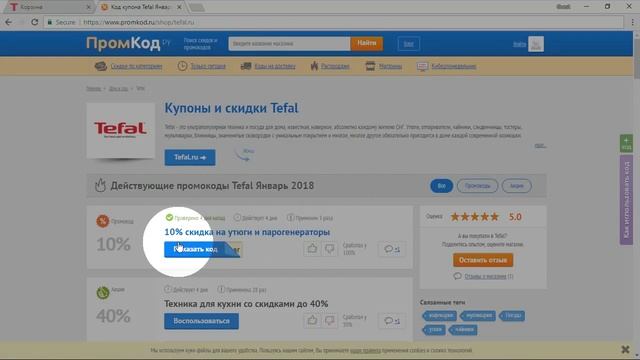
Task: Click the store search input field
Action: pos(289,43)
